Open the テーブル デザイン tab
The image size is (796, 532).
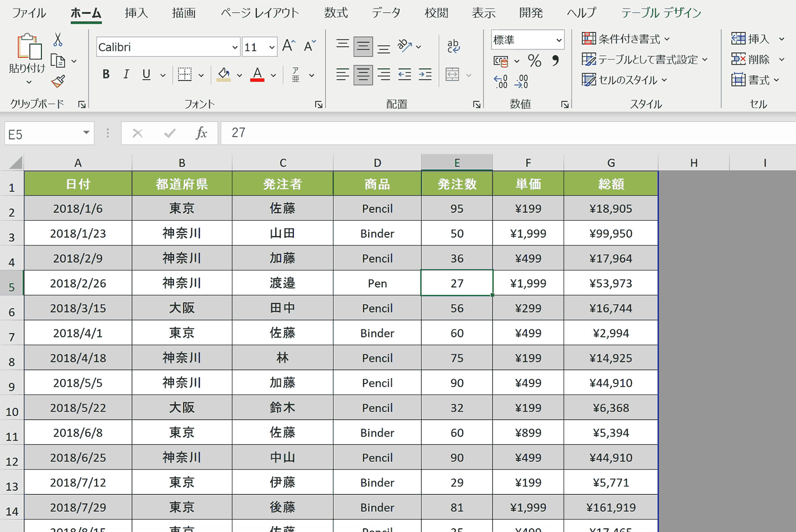pos(661,13)
